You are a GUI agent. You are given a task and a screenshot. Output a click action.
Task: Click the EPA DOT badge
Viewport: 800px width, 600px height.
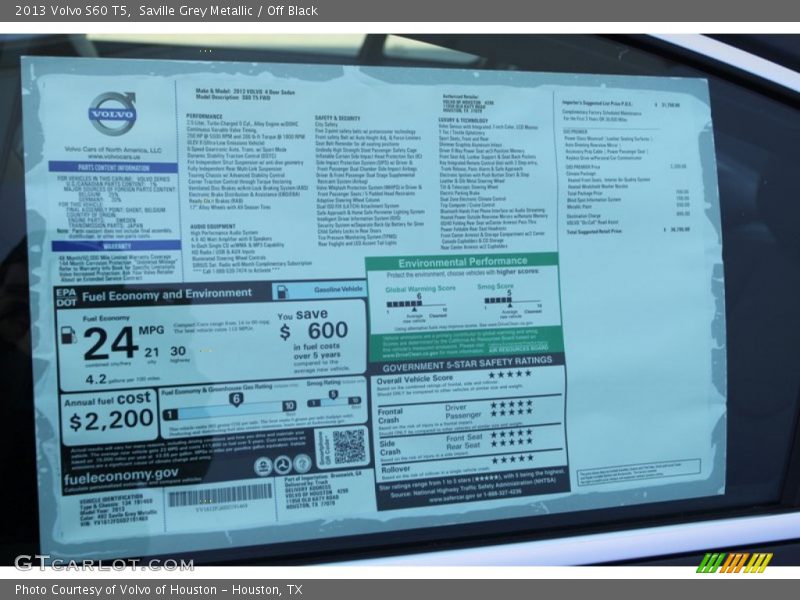pos(66,297)
